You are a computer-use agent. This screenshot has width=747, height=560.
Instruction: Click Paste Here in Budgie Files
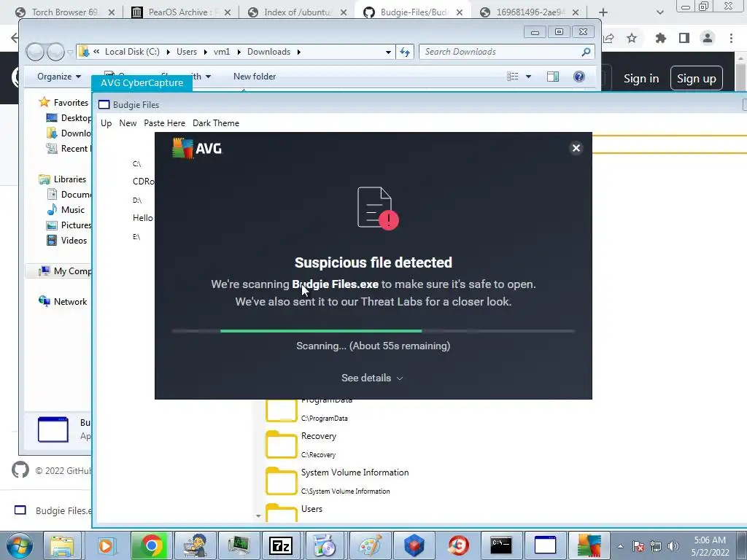[164, 123]
